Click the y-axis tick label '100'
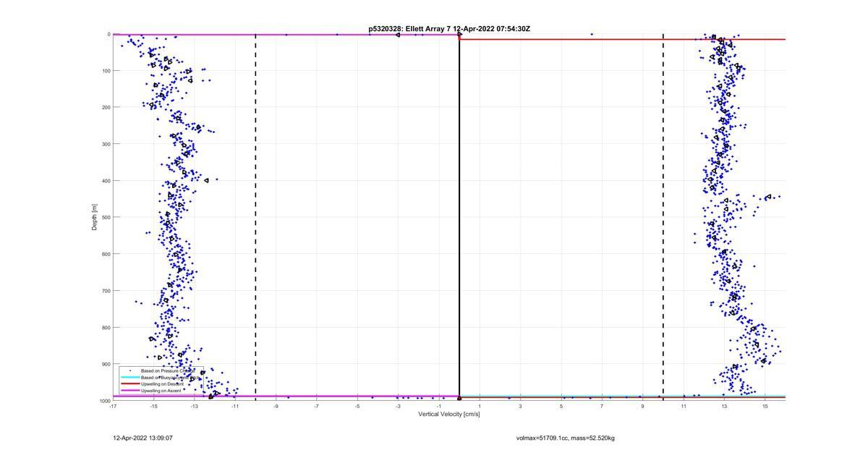 [x=105, y=71]
